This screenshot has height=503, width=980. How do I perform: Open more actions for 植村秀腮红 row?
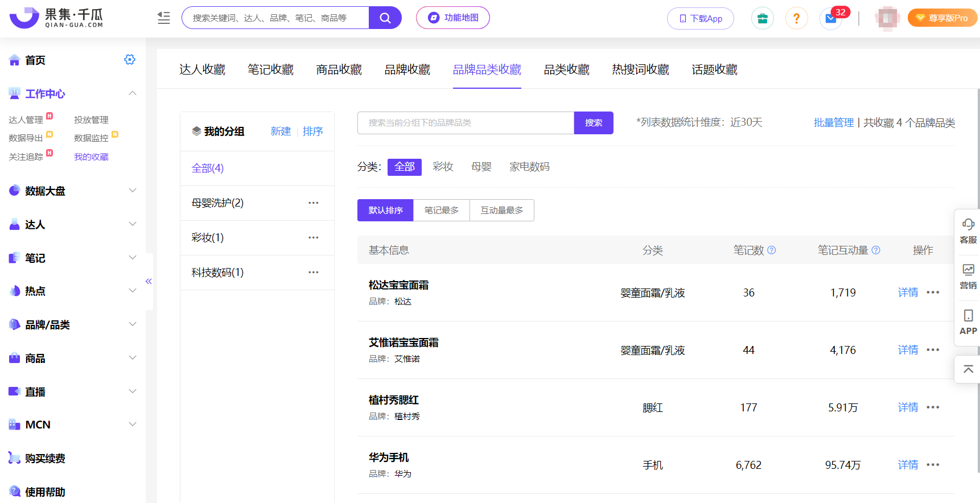click(933, 407)
